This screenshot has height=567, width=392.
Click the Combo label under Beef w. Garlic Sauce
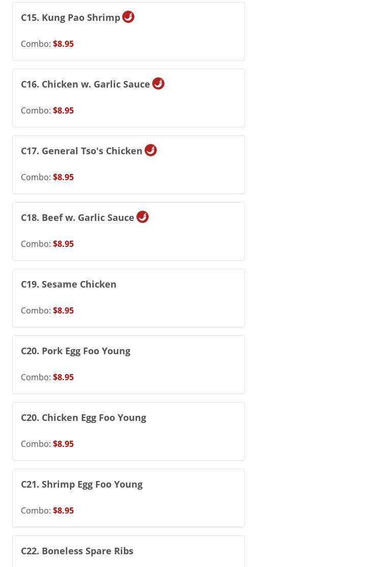(x=36, y=244)
